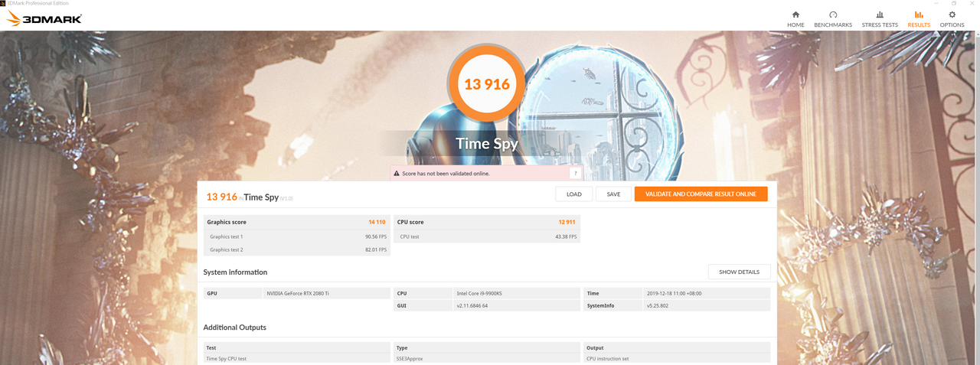The height and width of the screenshot is (365, 980).
Task: Select the CPU score value 12 911
Action: [567, 222]
